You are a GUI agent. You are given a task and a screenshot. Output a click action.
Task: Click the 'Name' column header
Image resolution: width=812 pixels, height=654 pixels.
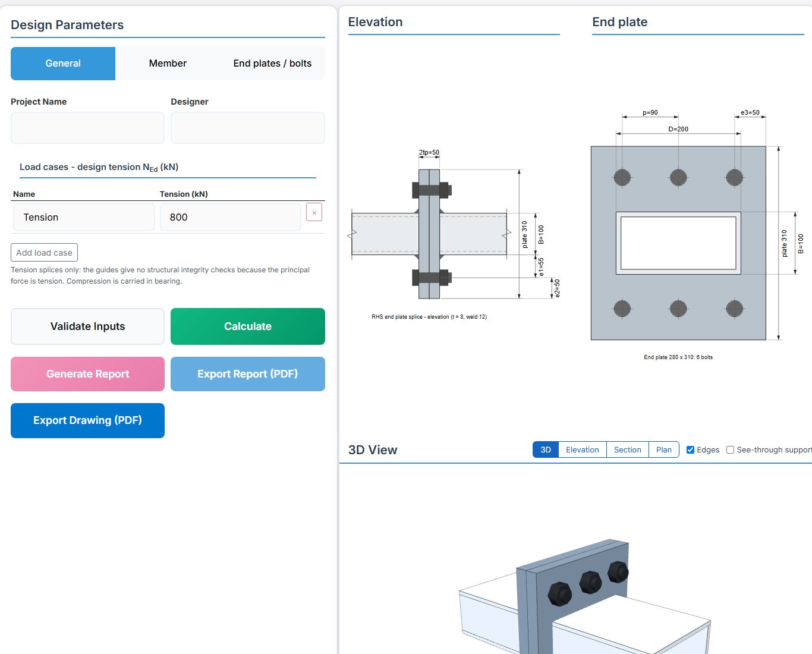pos(24,194)
